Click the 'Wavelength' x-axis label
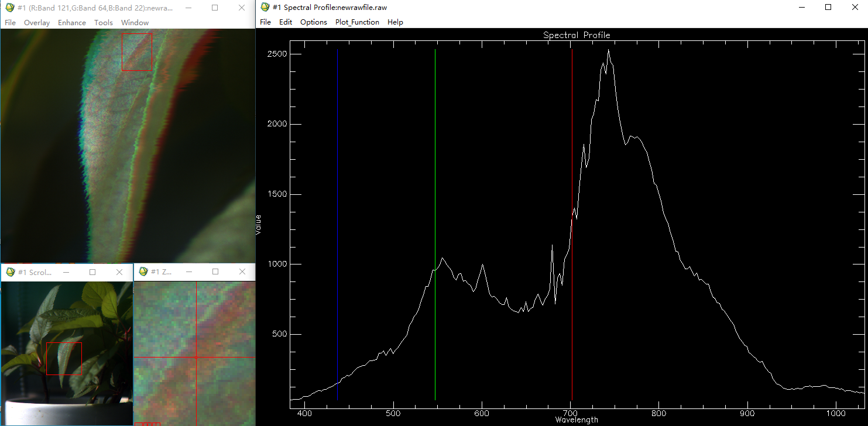This screenshot has width=868, height=426. click(577, 420)
